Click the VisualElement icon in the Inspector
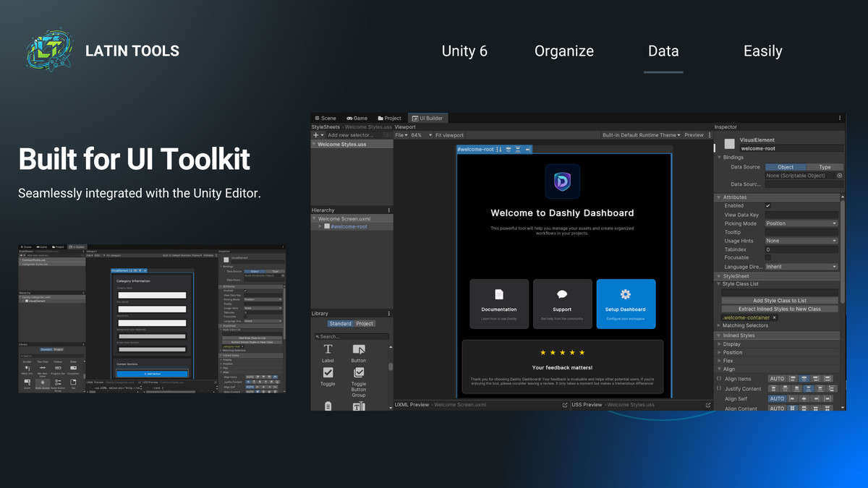This screenshot has width=868, height=488. (x=730, y=143)
